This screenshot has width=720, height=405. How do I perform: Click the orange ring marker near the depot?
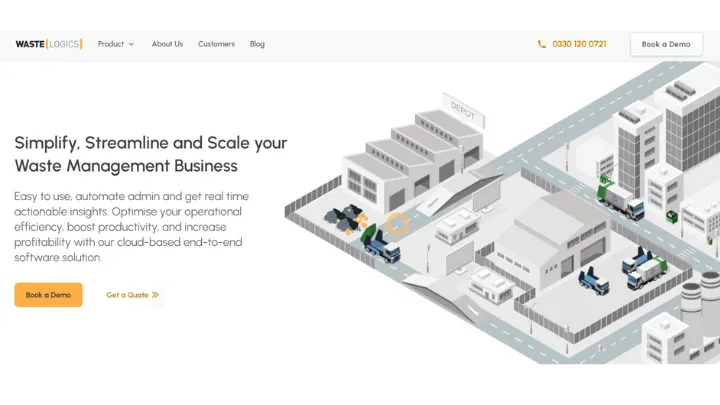[x=397, y=223]
